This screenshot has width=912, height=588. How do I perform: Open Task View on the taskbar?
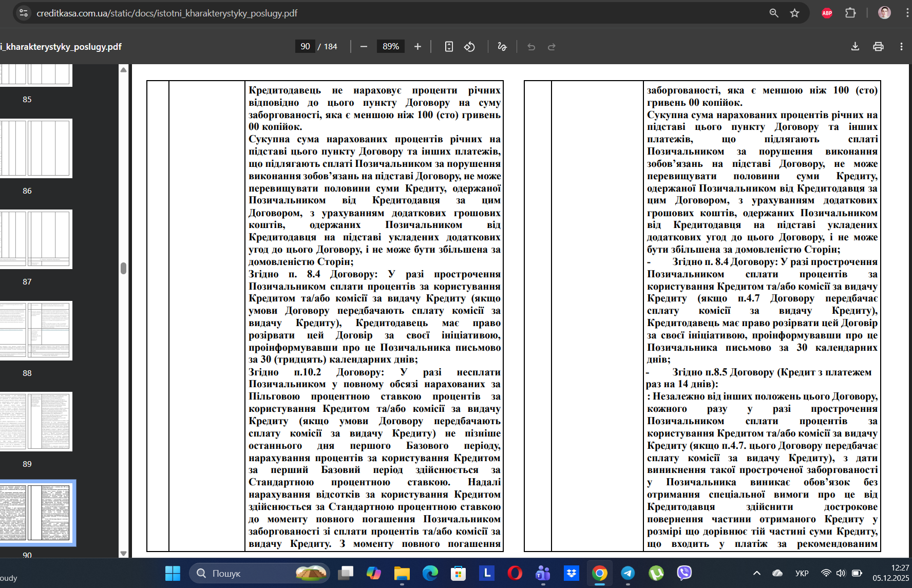pos(346,573)
